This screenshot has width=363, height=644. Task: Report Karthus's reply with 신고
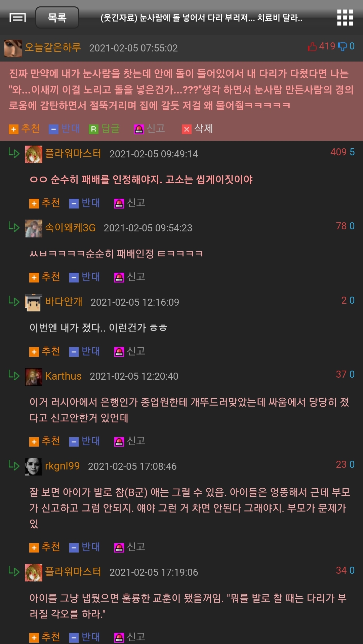coord(130,441)
